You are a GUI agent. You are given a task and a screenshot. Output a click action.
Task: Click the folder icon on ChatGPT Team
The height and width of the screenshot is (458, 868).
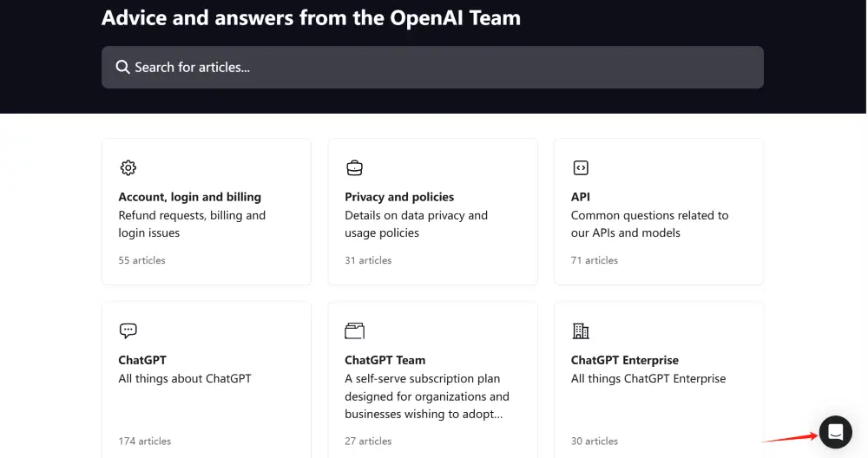click(x=354, y=330)
